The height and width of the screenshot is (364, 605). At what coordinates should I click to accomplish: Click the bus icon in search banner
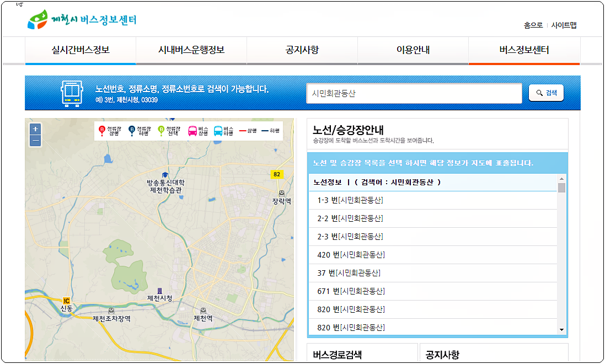[72, 93]
